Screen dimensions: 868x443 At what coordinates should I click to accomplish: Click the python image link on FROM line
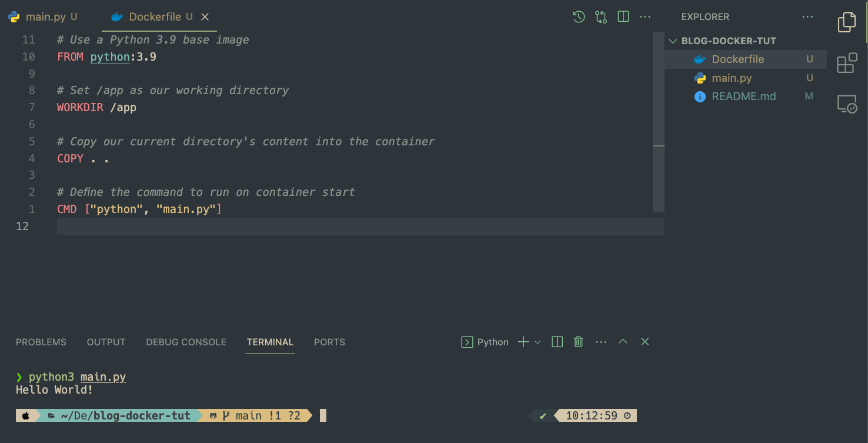pyautogui.click(x=110, y=57)
